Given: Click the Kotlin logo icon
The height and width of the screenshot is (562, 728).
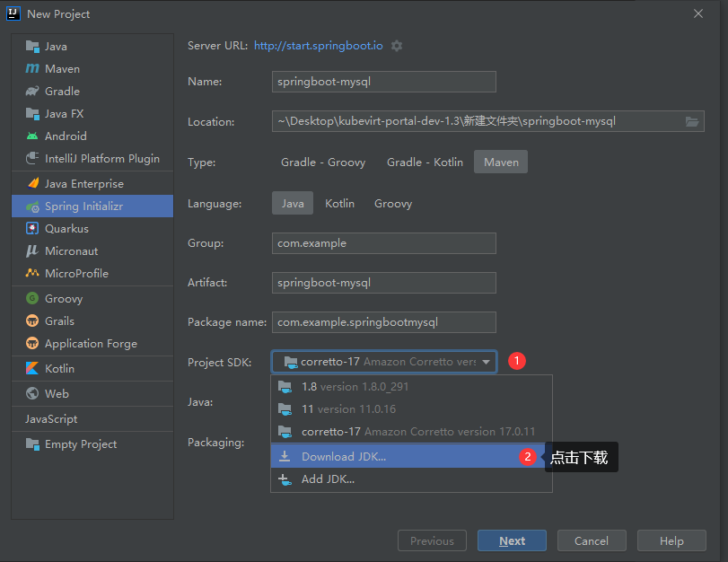Looking at the screenshot, I should (x=32, y=368).
